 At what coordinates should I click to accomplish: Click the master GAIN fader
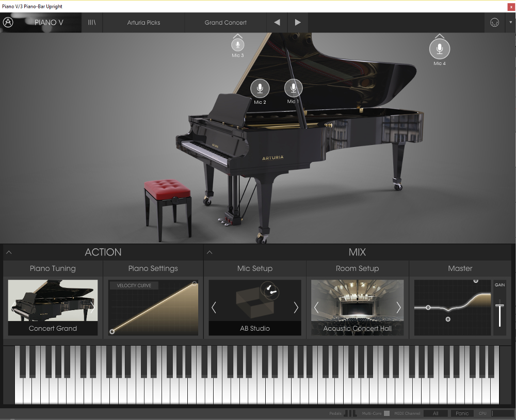499,306
